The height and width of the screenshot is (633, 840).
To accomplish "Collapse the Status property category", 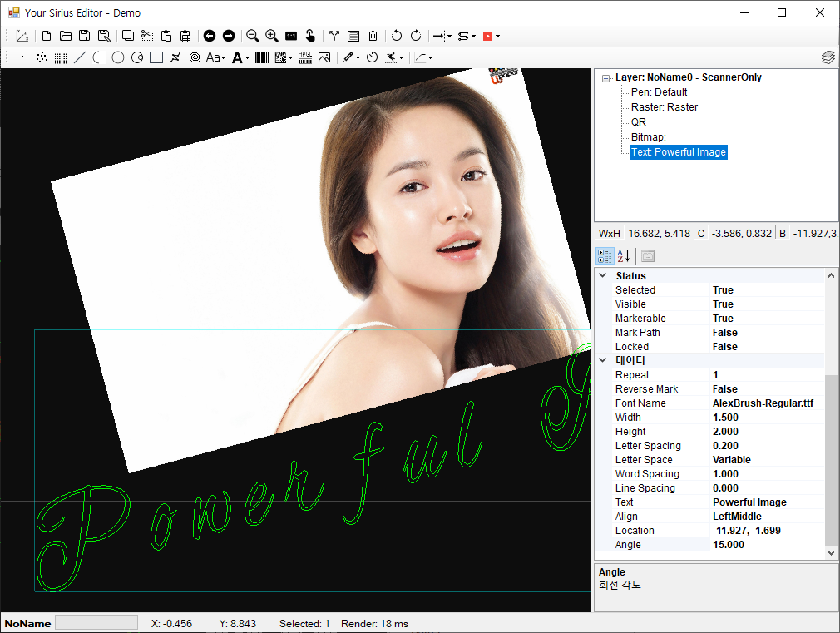I will [x=603, y=275].
